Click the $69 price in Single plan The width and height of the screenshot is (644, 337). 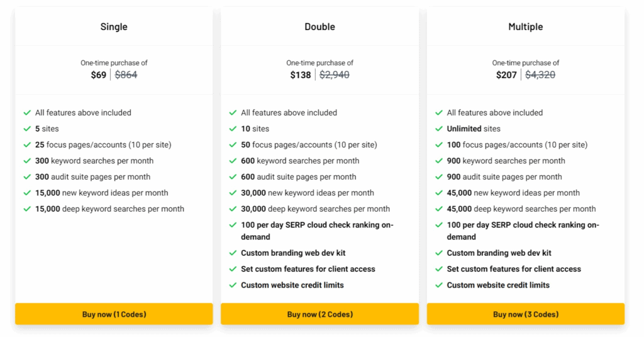(x=99, y=75)
